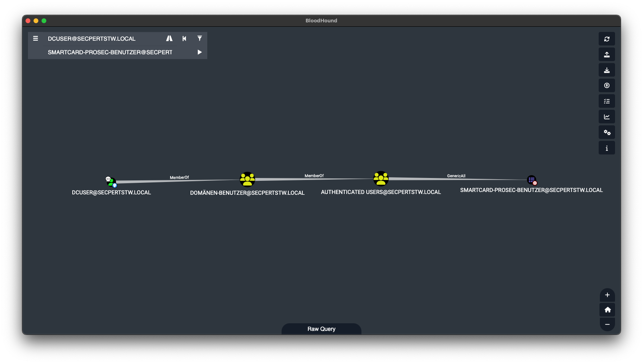Open the Raw Query tab

[321, 328]
